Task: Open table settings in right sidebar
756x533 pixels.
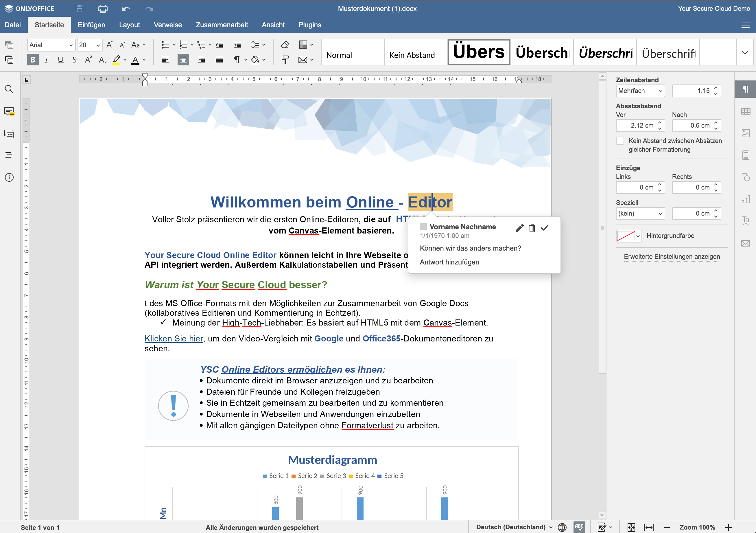Action: pyautogui.click(x=746, y=112)
